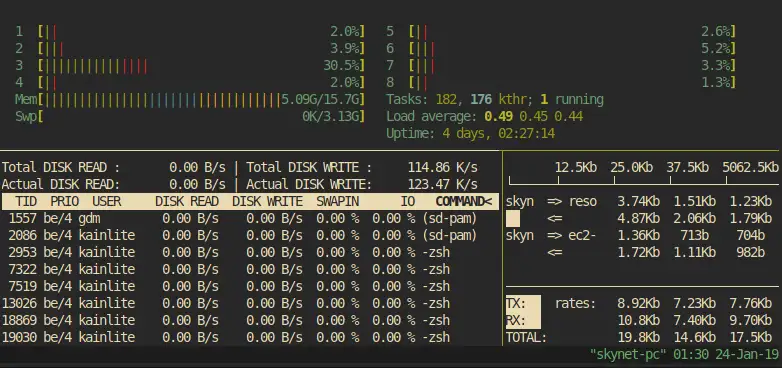The height and width of the screenshot is (368, 782).
Task: Click the 19.8Kb total rate value
Action: [x=639, y=337]
